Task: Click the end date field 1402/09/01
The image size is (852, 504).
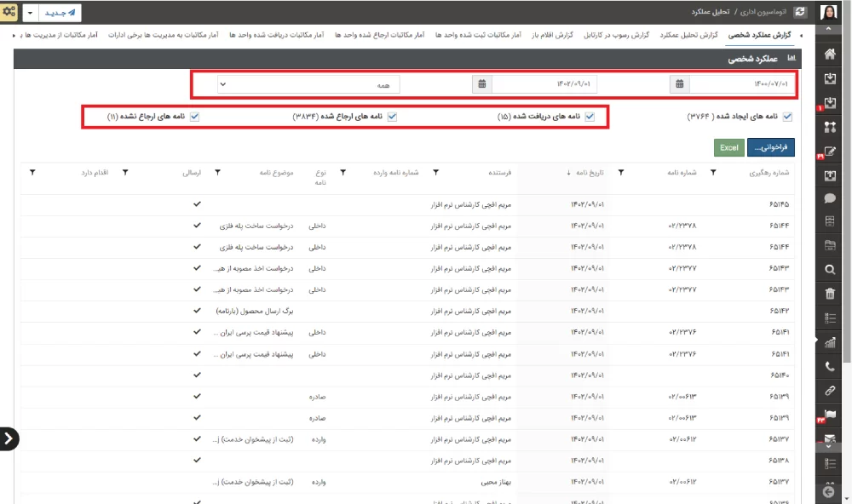Action: pos(543,84)
